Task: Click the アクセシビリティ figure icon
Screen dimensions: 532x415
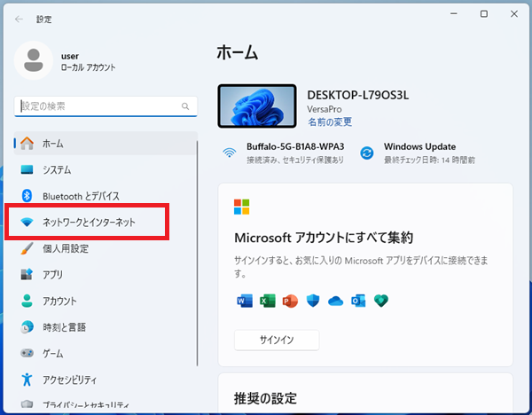Action: pos(27,380)
